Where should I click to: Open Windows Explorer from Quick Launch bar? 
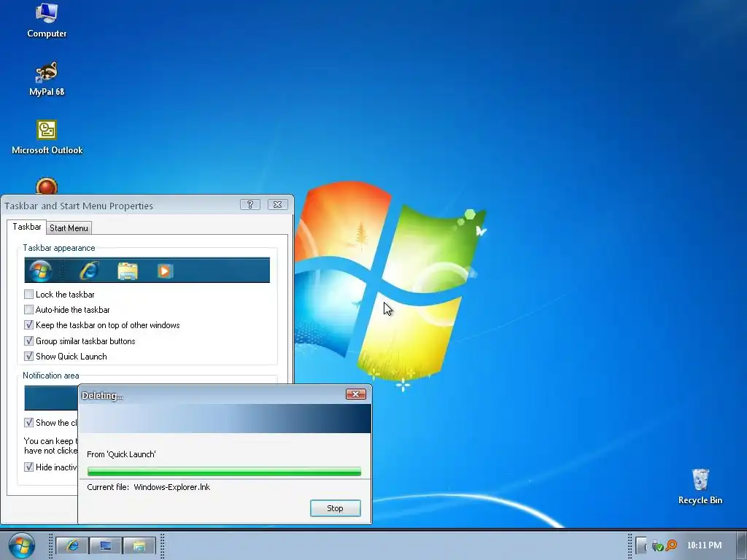139,545
